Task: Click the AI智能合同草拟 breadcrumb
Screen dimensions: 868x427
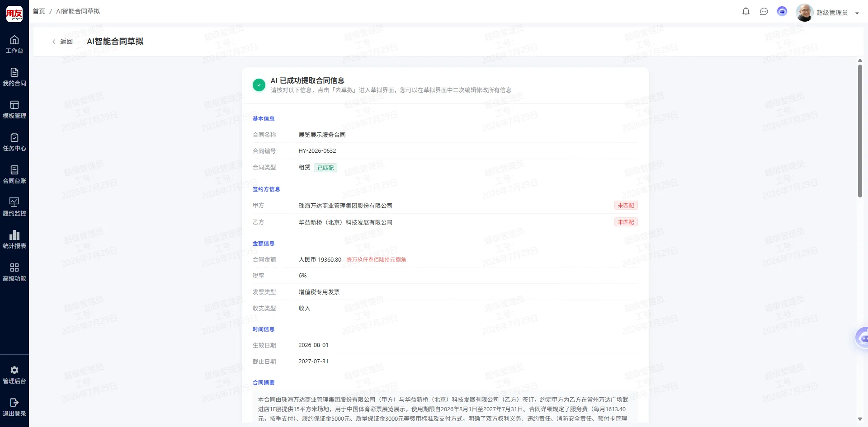Action: pos(78,11)
